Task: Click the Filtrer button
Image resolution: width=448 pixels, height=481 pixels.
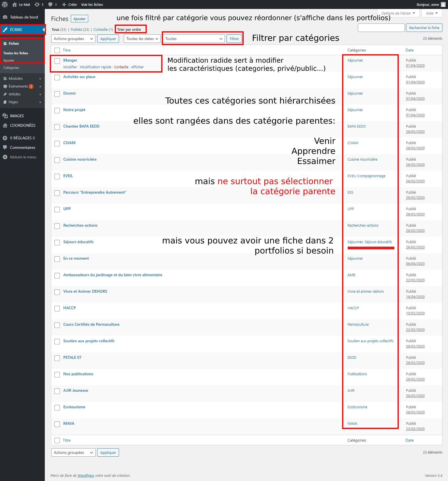Action: click(x=234, y=39)
